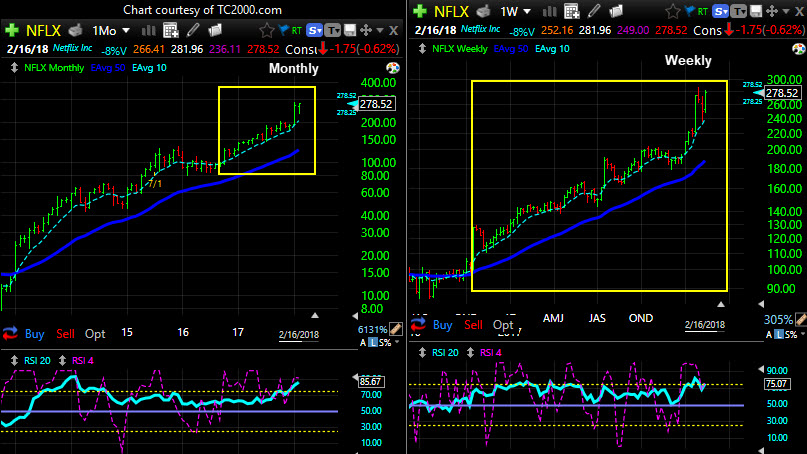Click the NFLX Monthly price legend label

click(54, 68)
